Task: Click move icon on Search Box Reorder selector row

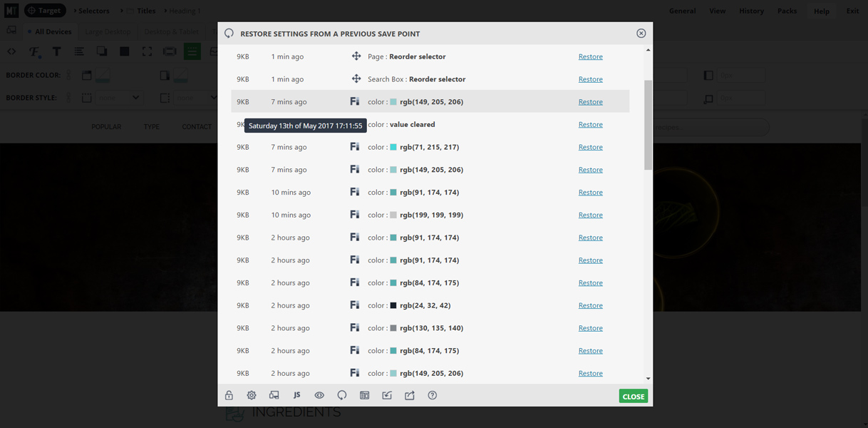Action: (356, 78)
